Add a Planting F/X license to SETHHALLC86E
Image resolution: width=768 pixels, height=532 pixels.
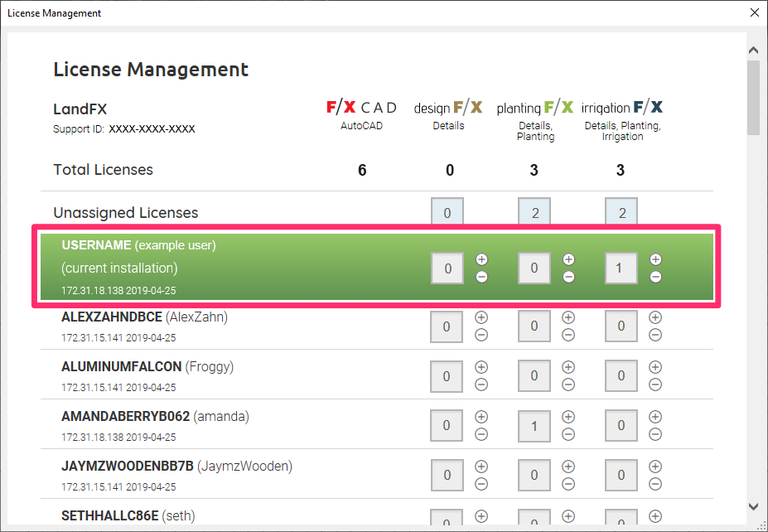point(568,515)
